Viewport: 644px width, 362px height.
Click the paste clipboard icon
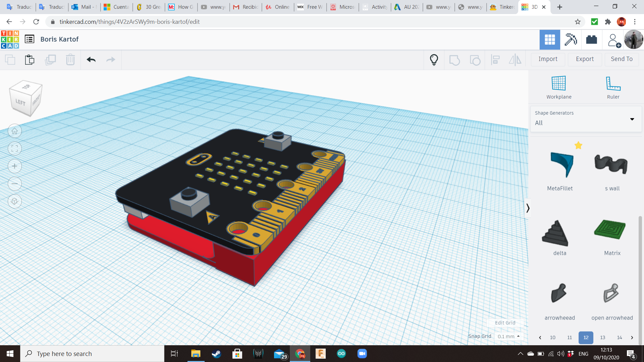click(30, 60)
